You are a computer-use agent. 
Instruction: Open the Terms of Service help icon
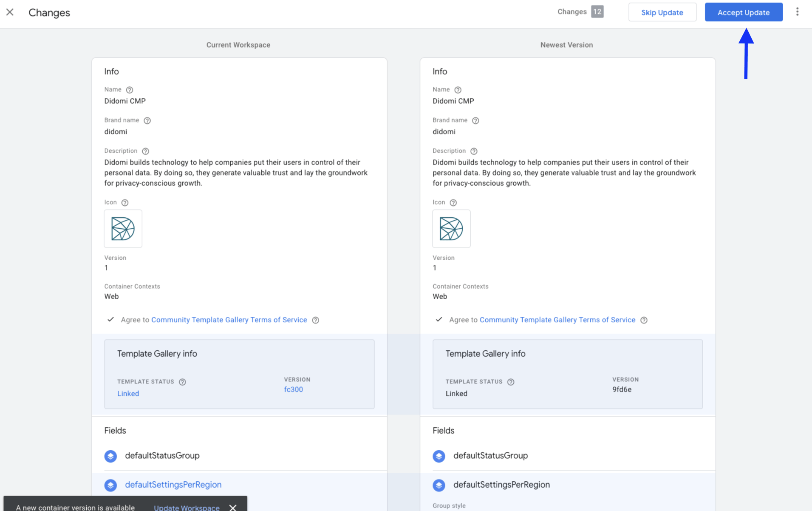click(x=316, y=320)
